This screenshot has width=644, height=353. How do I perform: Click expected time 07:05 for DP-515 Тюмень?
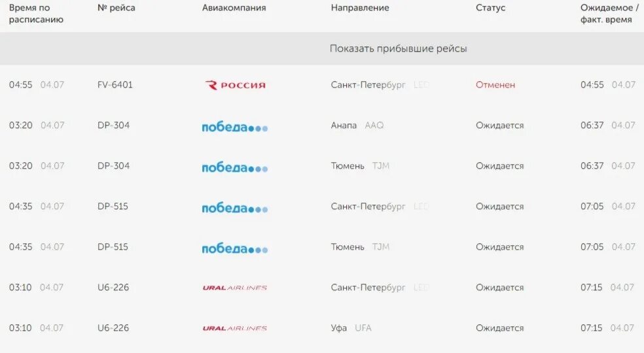click(592, 246)
